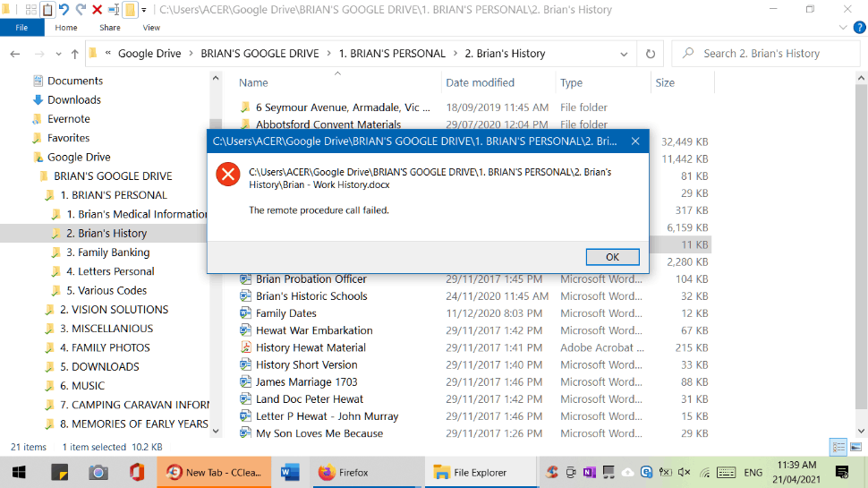Select the Letter P Hewat - John Murray file

pyautogui.click(x=327, y=416)
